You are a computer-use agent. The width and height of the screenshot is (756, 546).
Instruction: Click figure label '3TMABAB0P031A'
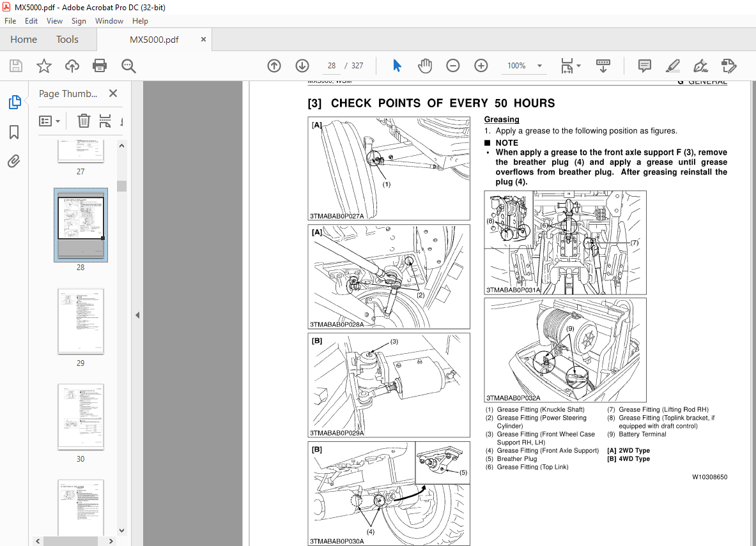pos(513,290)
